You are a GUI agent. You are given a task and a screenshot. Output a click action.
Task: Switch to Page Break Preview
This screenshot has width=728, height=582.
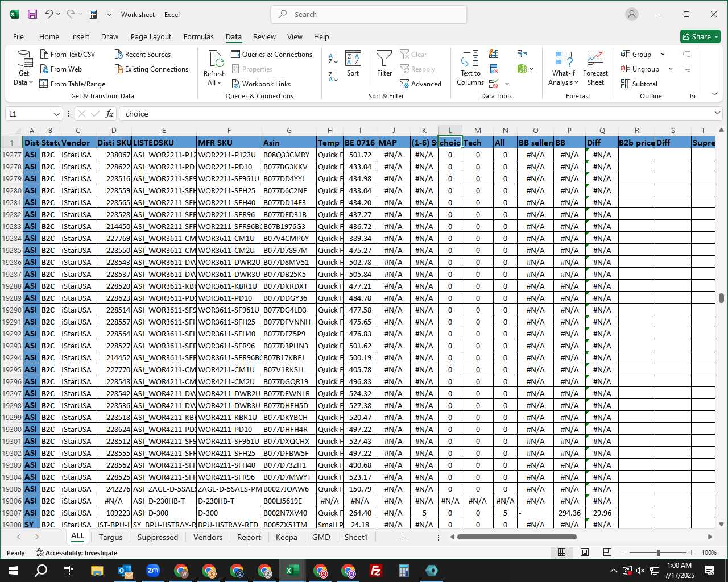click(x=607, y=552)
